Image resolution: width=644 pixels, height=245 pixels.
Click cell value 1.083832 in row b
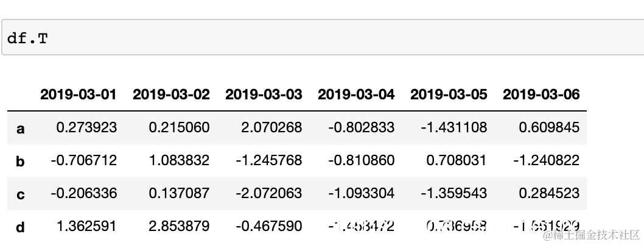pyautogui.click(x=179, y=160)
